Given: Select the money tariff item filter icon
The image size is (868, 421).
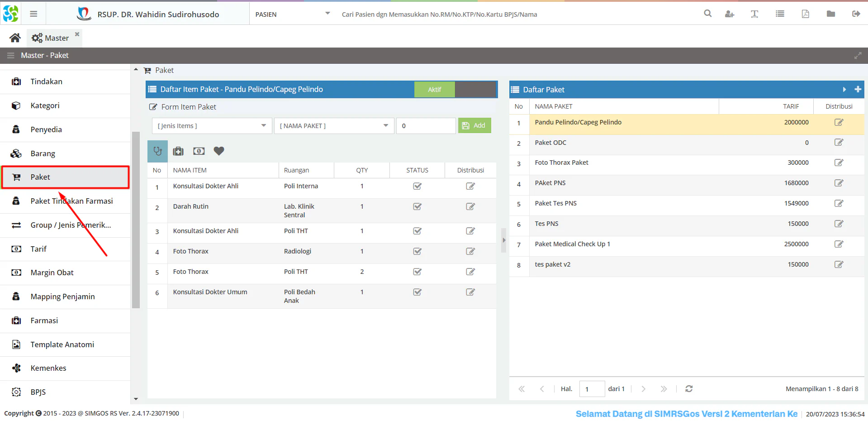Looking at the screenshot, I should click(x=199, y=151).
